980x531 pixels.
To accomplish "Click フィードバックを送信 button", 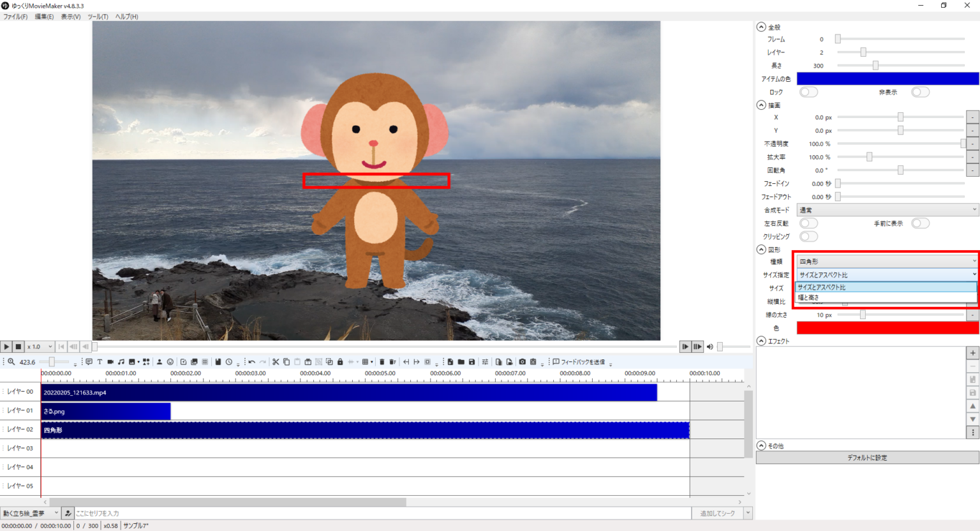I will (x=579, y=362).
